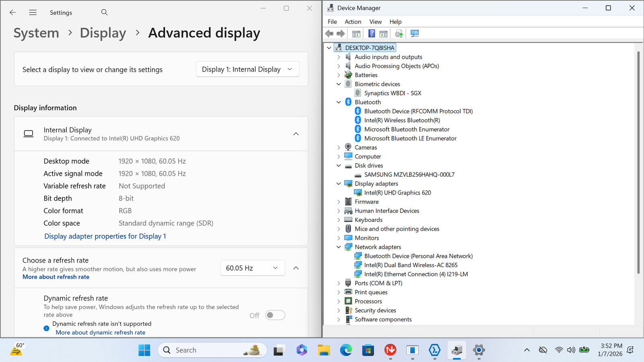The height and width of the screenshot is (362, 644).
Task: Select Intel(R) Wireless Bluetooth(R) device
Action: click(x=402, y=120)
